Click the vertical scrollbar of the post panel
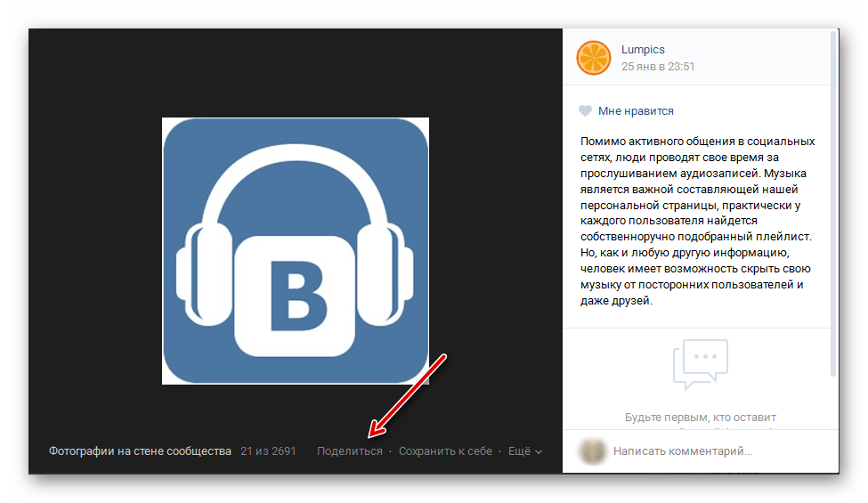868x503 pixels. click(x=833, y=204)
